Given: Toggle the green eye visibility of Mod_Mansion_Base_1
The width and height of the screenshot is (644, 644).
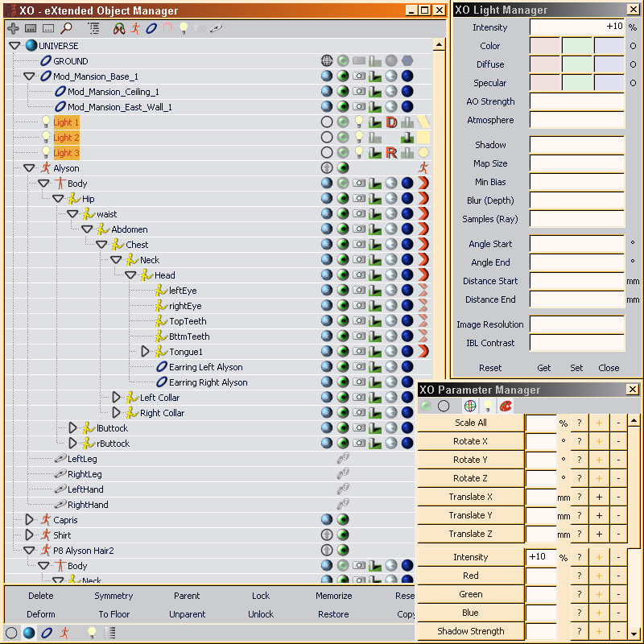Looking at the screenshot, I should (x=343, y=76).
